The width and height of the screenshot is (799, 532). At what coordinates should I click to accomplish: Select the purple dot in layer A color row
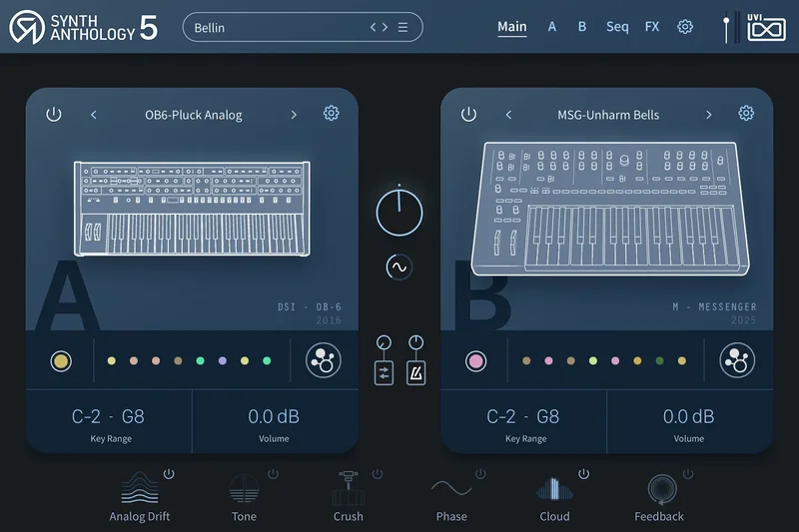click(222, 360)
